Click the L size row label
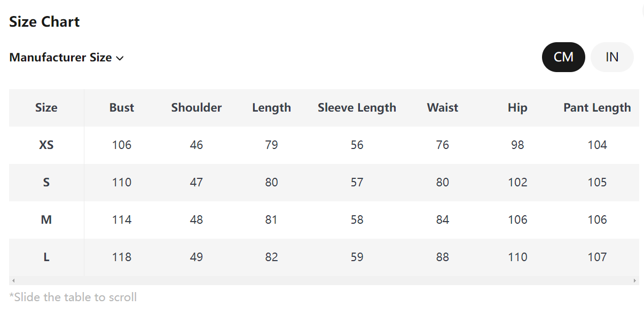The image size is (644, 314). 46,257
